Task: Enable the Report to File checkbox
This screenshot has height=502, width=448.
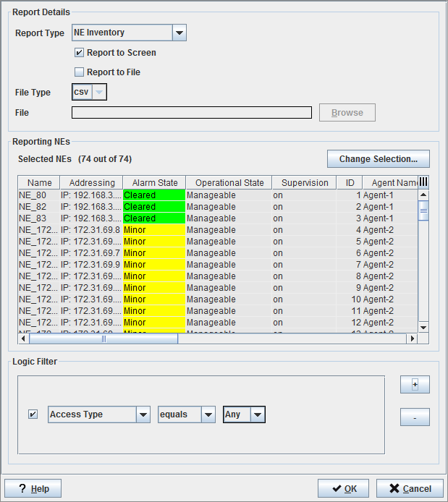Action: point(80,72)
